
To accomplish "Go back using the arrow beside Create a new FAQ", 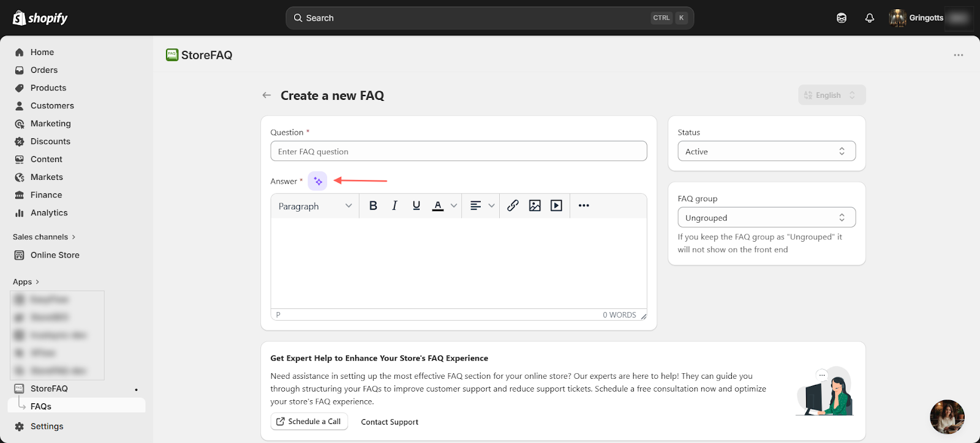I will pos(266,95).
